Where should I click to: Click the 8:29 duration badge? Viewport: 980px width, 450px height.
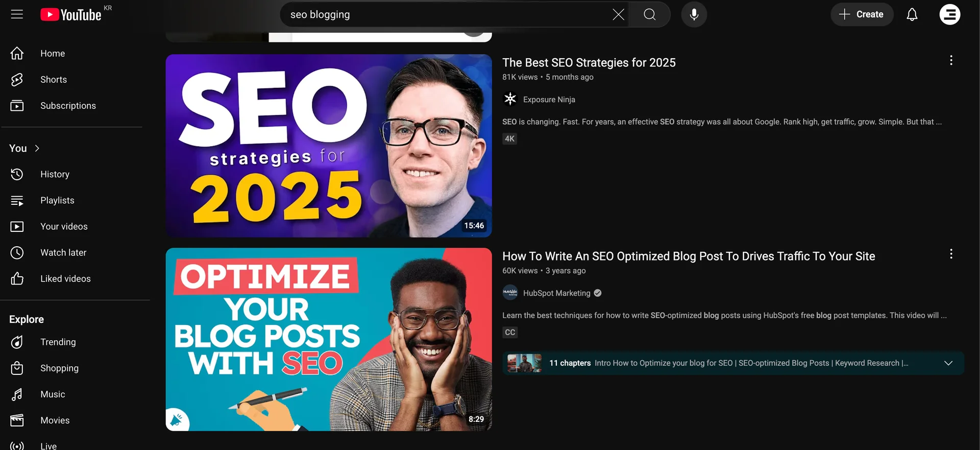click(x=476, y=419)
